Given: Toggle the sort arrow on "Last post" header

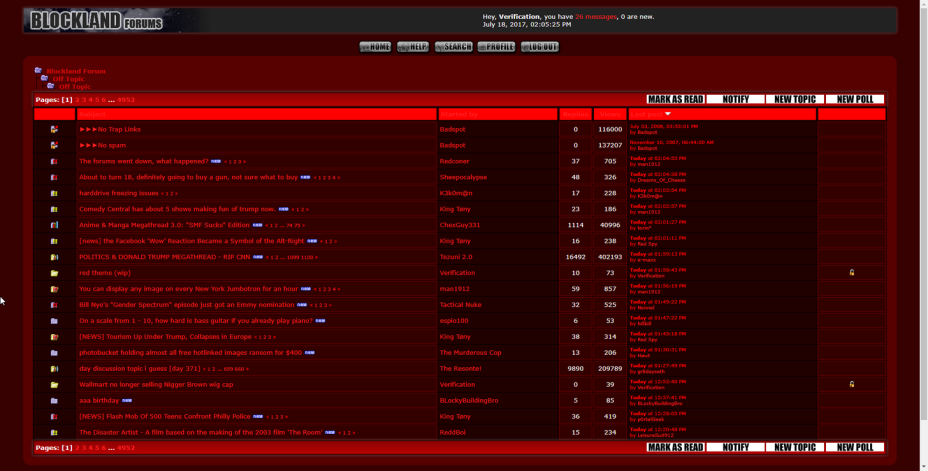Looking at the screenshot, I should pos(668,114).
